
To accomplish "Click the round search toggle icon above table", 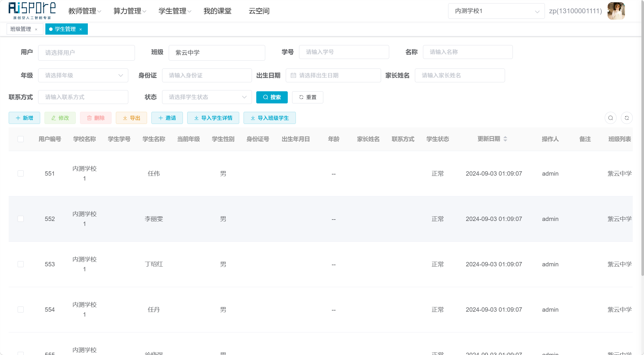I will click(610, 118).
